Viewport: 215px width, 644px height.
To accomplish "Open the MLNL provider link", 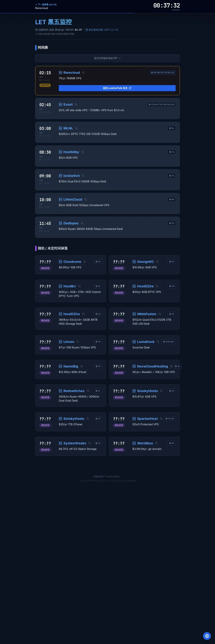I will point(68,128).
